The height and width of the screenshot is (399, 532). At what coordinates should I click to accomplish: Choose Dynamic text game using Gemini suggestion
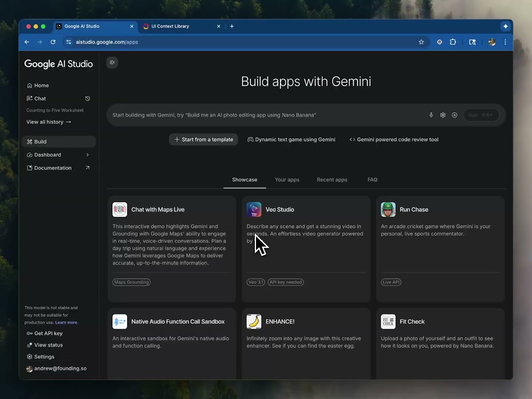coord(291,140)
